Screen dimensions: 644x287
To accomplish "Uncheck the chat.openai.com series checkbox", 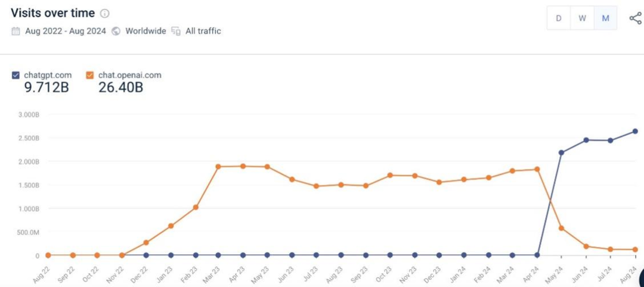I will (x=90, y=75).
